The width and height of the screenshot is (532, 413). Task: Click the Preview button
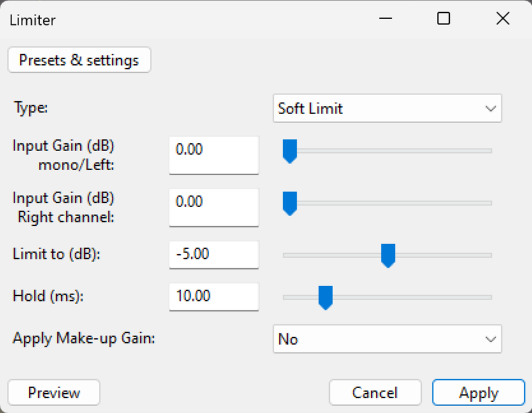(x=54, y=392)
